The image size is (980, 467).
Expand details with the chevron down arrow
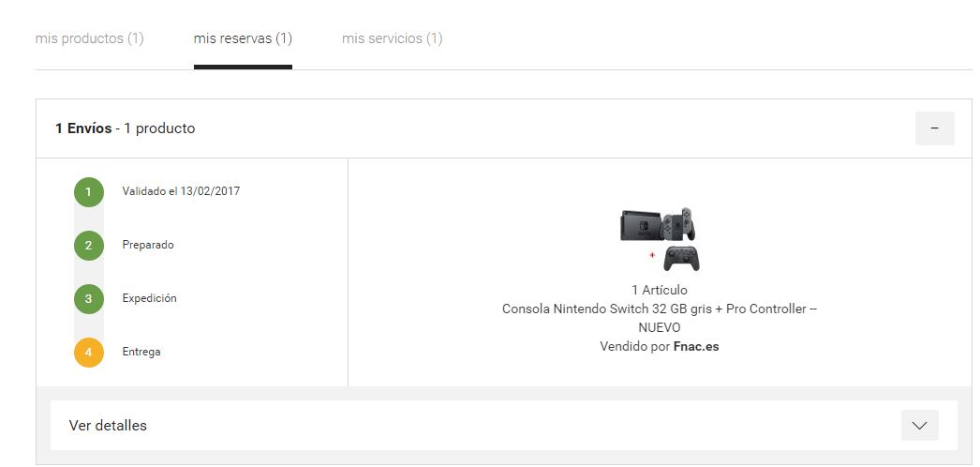tap(919, 425)
